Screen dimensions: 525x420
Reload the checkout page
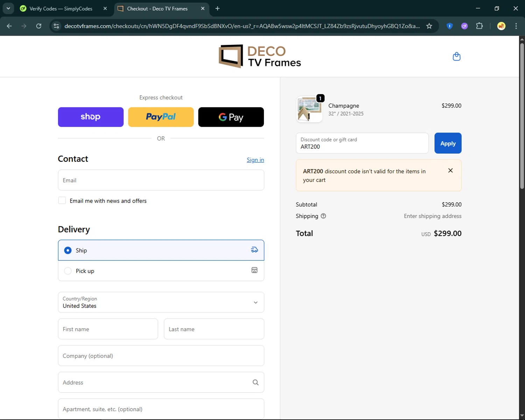point(39,26)
